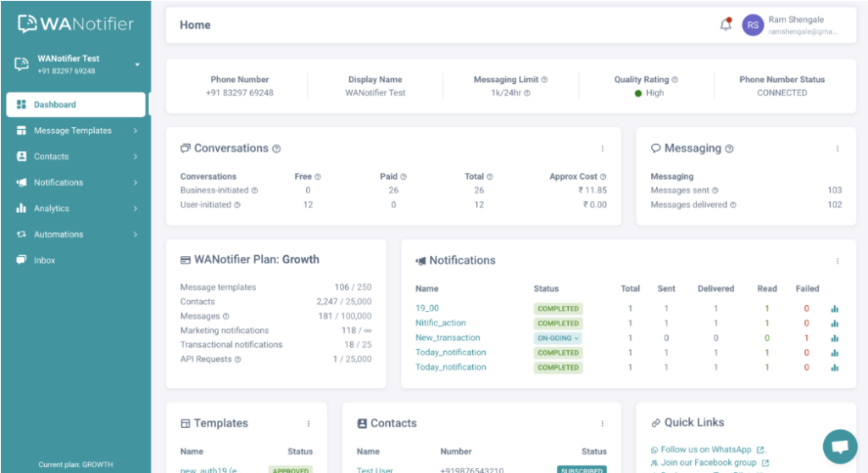This screenshot has height=473, width=868.
Task: Open Message Templates in sidebar
Action: pyautogui.click(x=73, y=131)
